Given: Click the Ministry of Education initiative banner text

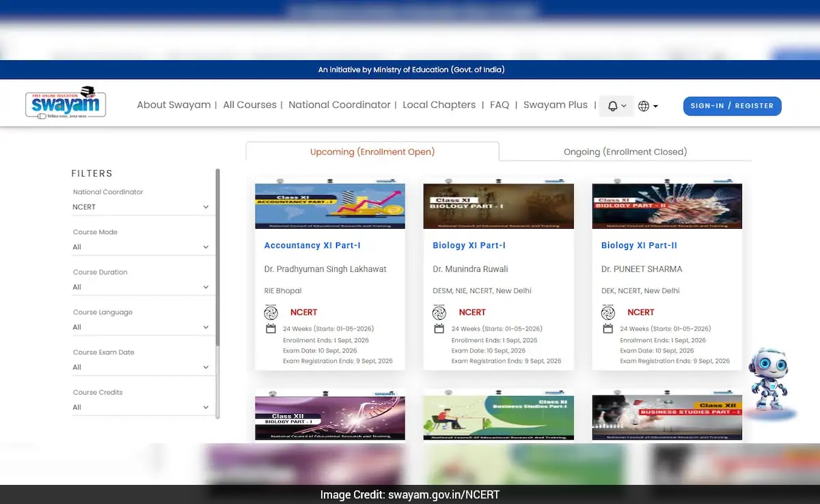Looking at the screenshot, I should click(411, 70).
